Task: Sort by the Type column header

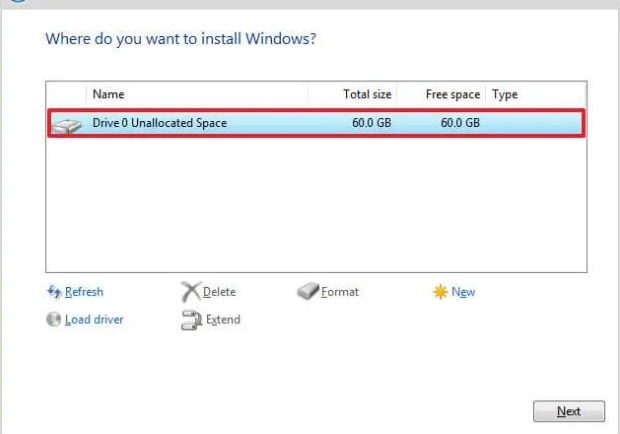Action: (505, 95)
